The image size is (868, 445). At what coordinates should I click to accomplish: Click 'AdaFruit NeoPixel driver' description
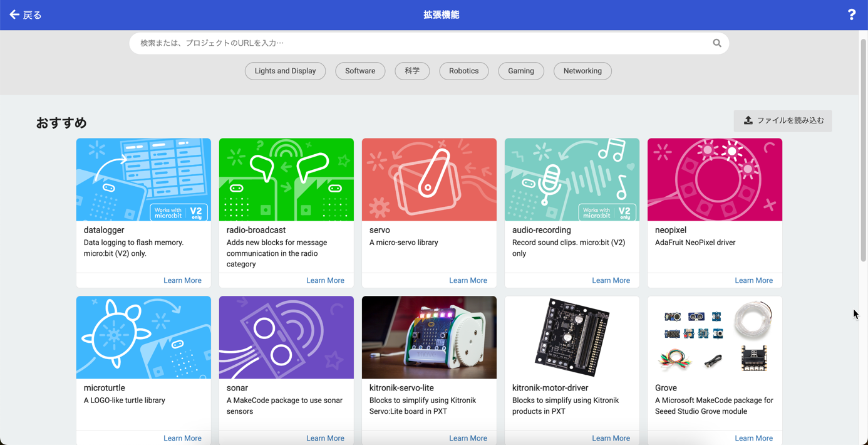click(x=695, y=243)
